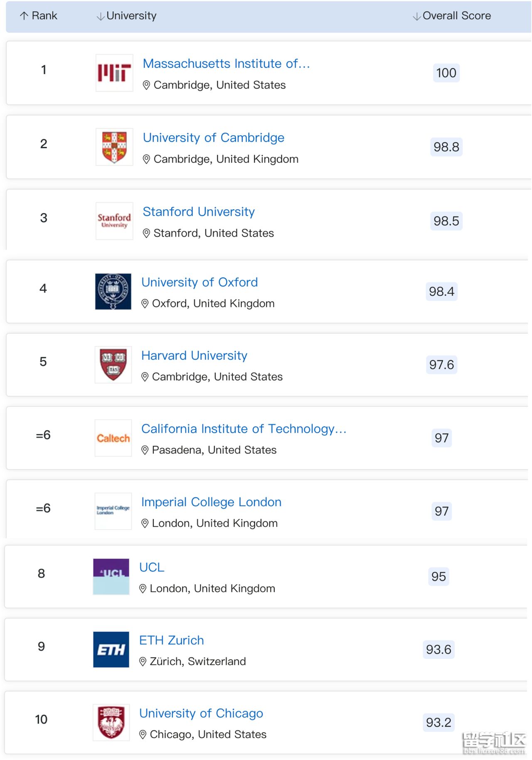Follow the University of Oxford link
This screenshot has width=532, height=760.
199,282
